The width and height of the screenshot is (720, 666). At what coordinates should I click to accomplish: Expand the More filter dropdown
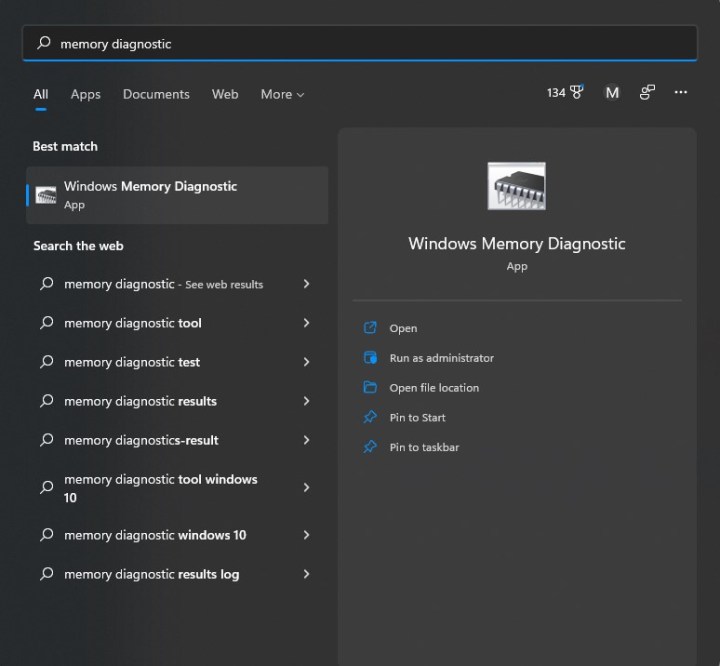coord(282,94)
